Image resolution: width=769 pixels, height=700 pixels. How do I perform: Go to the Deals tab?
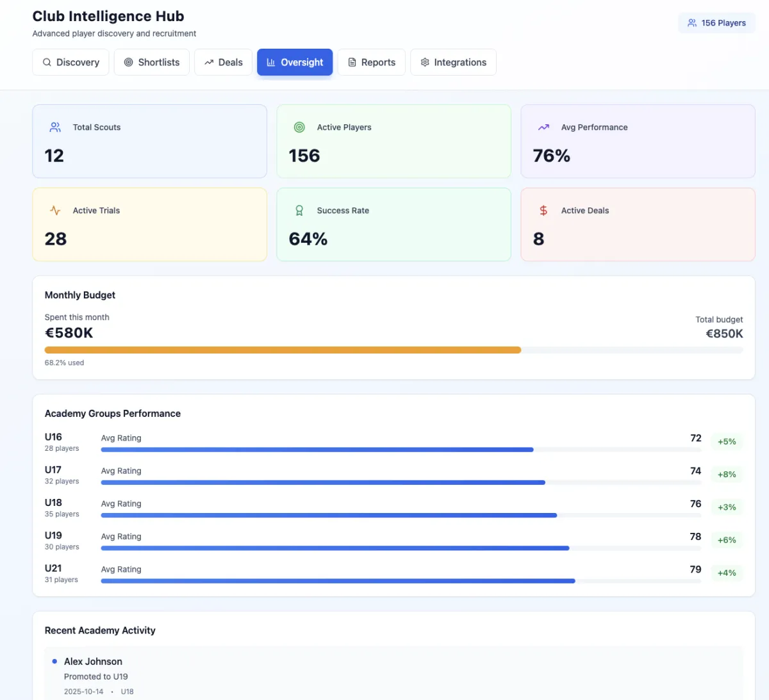(x=224, y=62)
